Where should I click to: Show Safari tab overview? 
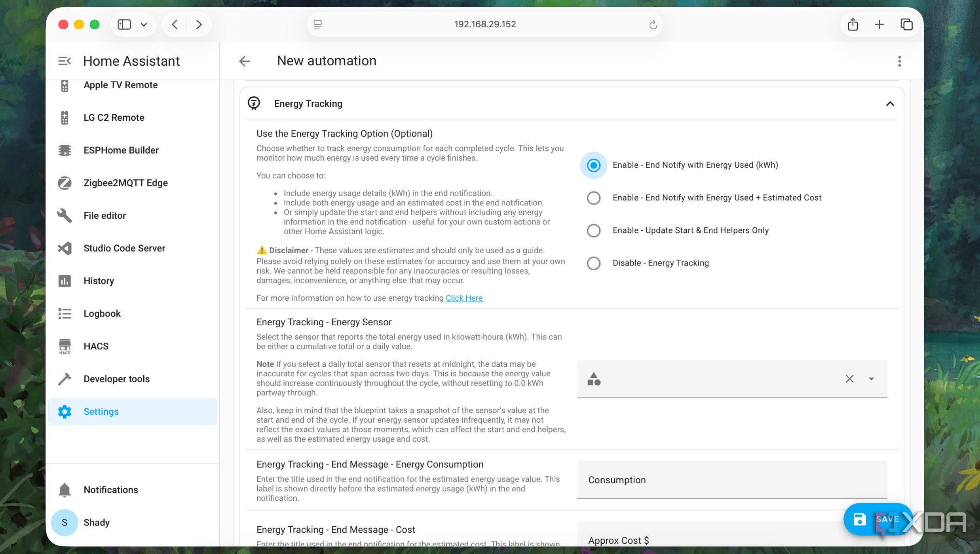(x=906, y=25)
